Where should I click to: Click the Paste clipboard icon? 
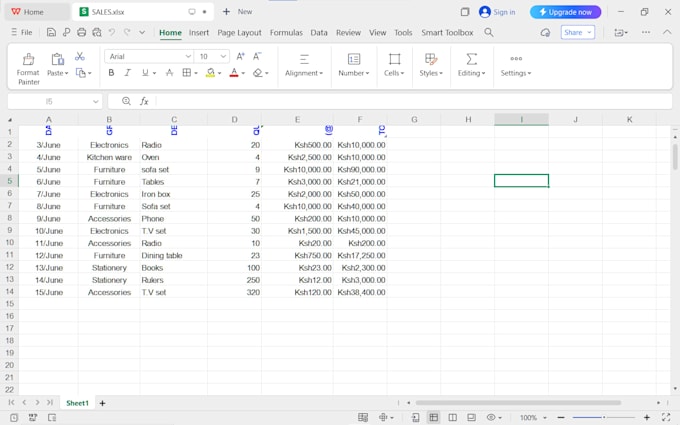(x=58, y=59)
